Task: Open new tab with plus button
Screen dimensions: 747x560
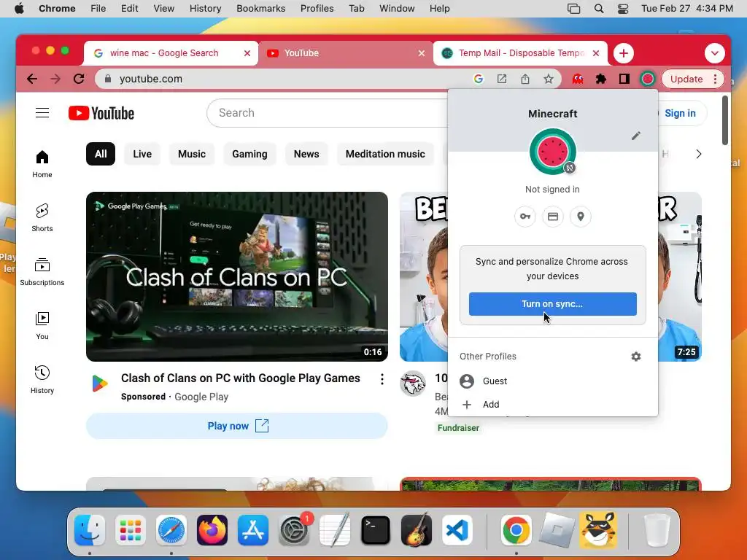Action: click(623, 52)
